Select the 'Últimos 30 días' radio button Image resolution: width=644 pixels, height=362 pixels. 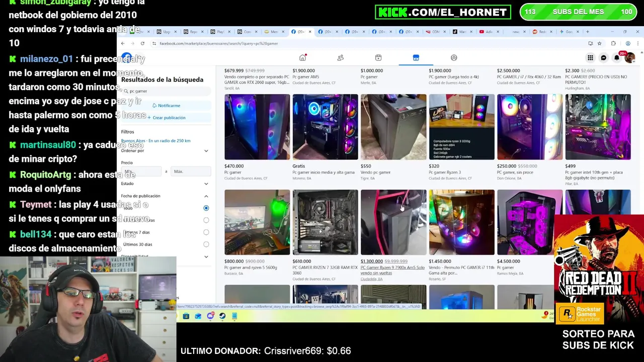(206, 244)
